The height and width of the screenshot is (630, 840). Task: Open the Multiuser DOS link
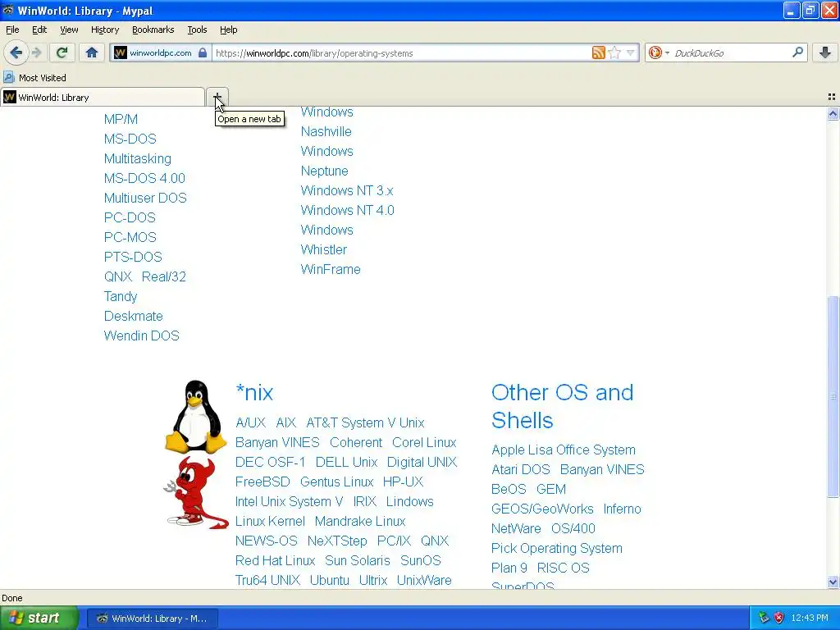[145, 198]
